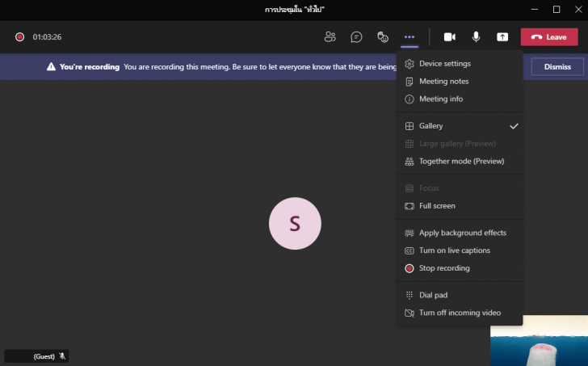The image size is (588, 366).
Task: Click the keypad dots icon beside Dial pad
Action: point(409,295)
